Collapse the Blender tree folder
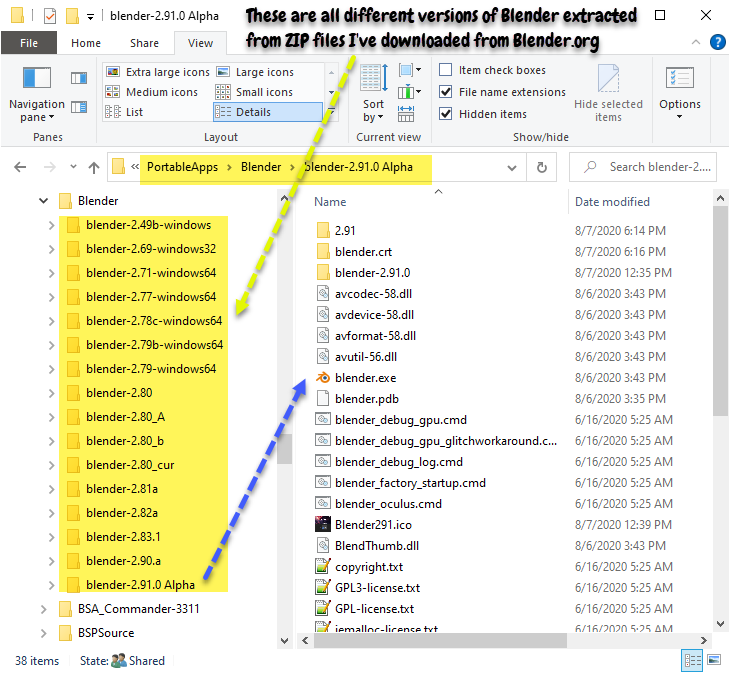 click(44, 201)
